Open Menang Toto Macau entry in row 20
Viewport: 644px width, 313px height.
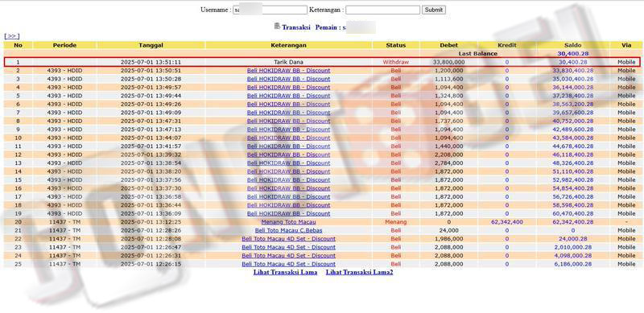289,222
